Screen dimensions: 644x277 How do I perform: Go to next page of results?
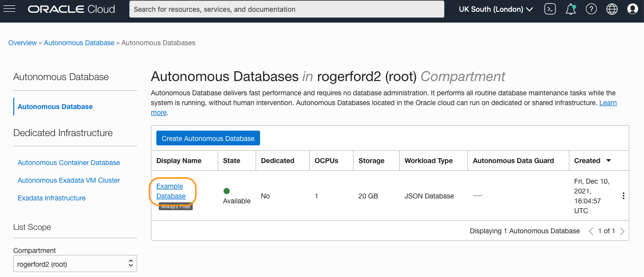(x=622, y=231)
